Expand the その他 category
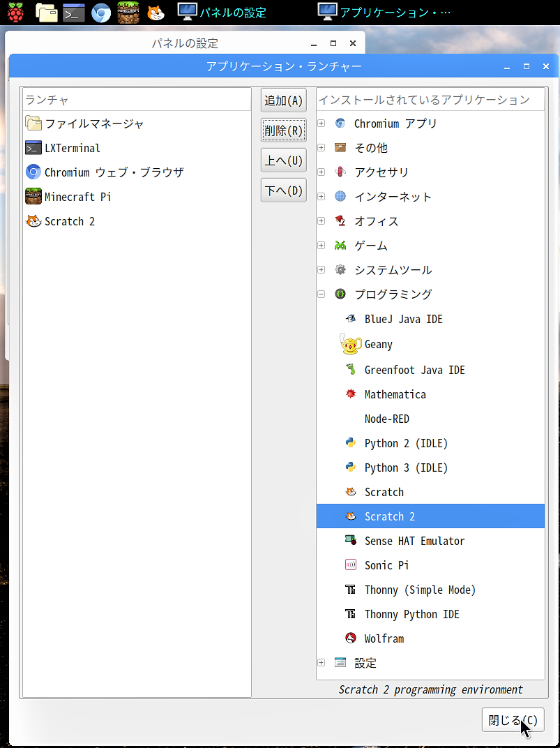Image resolution: width=560 pixels, height=748 pixels. (321, 148)
